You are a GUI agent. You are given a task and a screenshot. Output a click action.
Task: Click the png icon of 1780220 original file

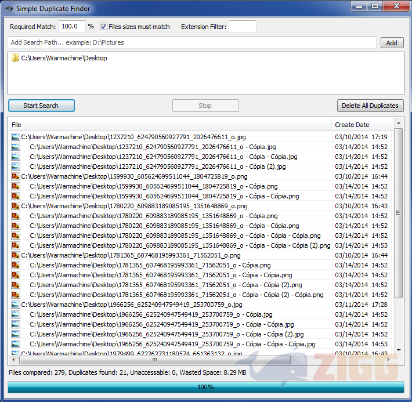tap(15, 206)
